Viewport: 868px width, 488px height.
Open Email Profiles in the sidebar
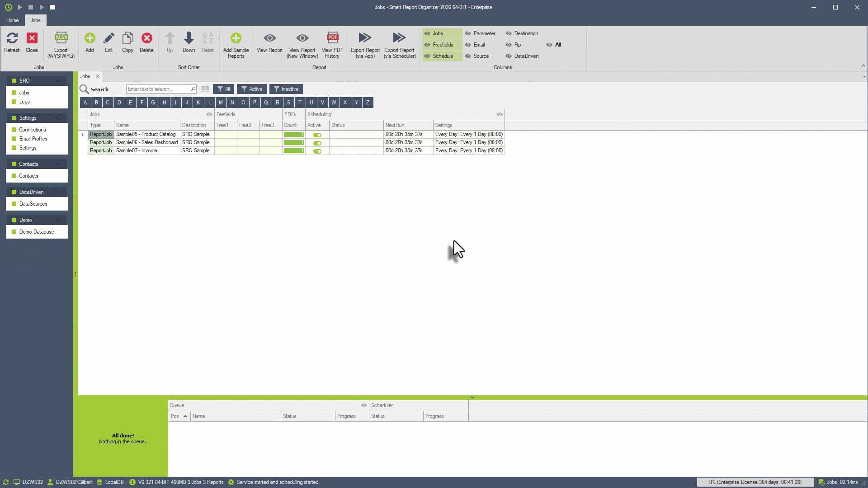33,139
